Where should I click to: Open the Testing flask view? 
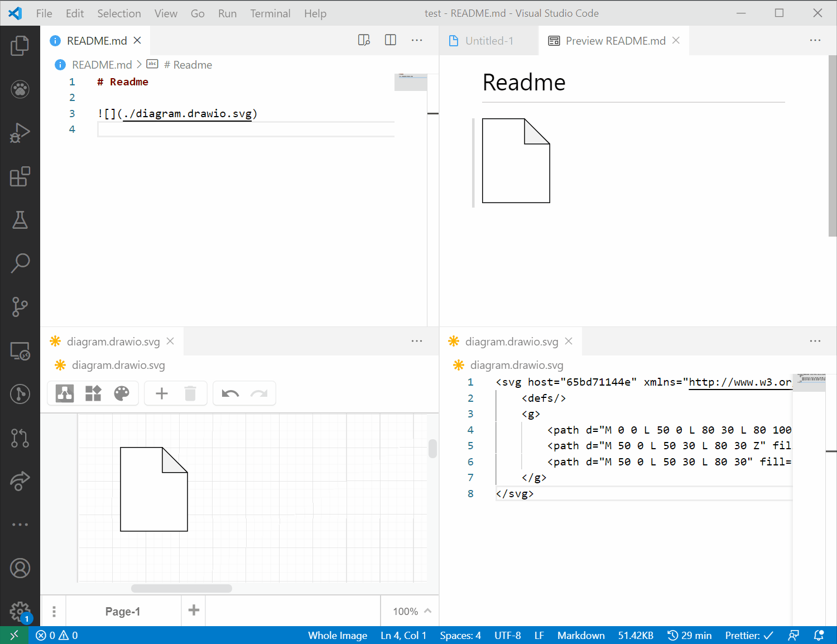(20, 220)
